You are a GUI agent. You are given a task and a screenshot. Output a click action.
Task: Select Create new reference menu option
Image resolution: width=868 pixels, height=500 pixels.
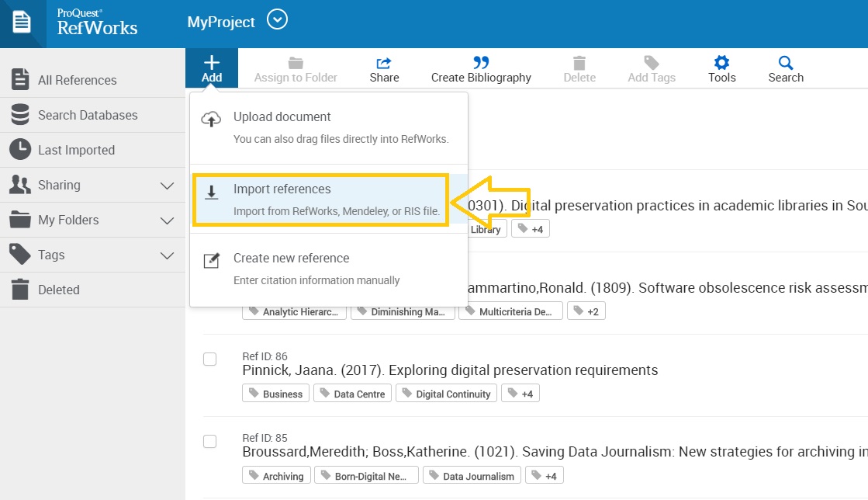pos(291,259)
